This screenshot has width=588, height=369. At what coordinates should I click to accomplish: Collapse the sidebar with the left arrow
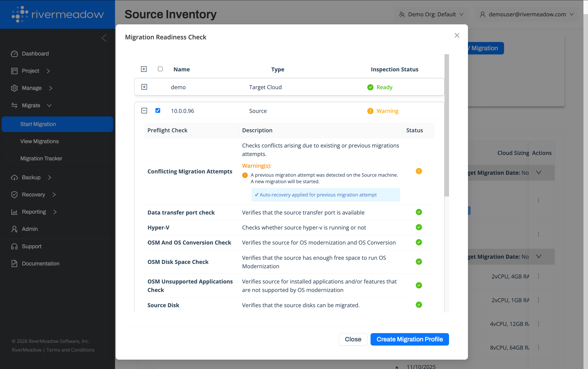pyautogui.click(x=104, y=38)
